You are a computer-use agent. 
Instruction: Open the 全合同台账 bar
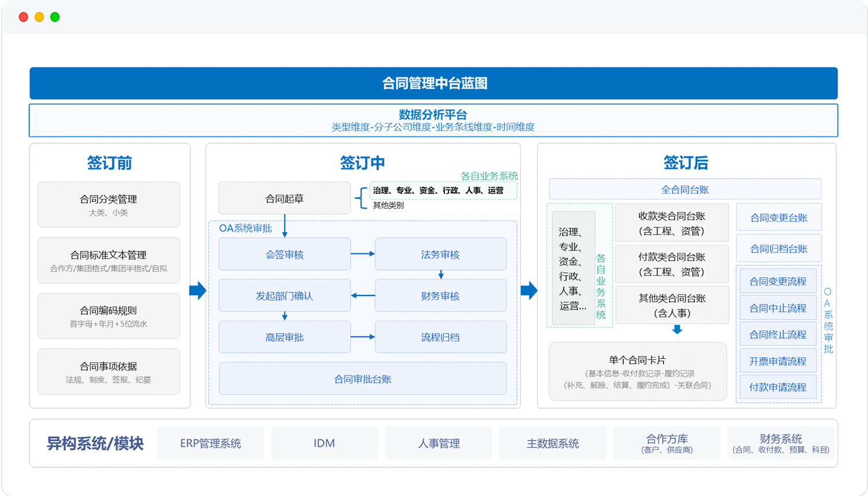click(x=685, y=190)
